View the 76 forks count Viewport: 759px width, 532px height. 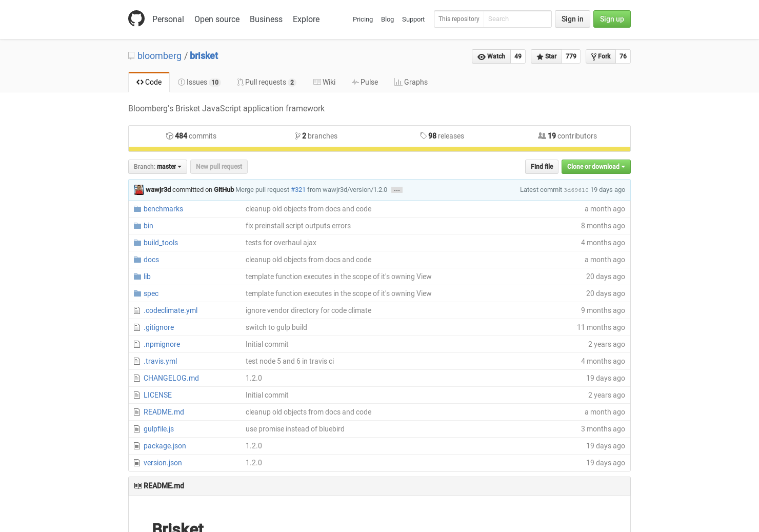tap(623, 56)
